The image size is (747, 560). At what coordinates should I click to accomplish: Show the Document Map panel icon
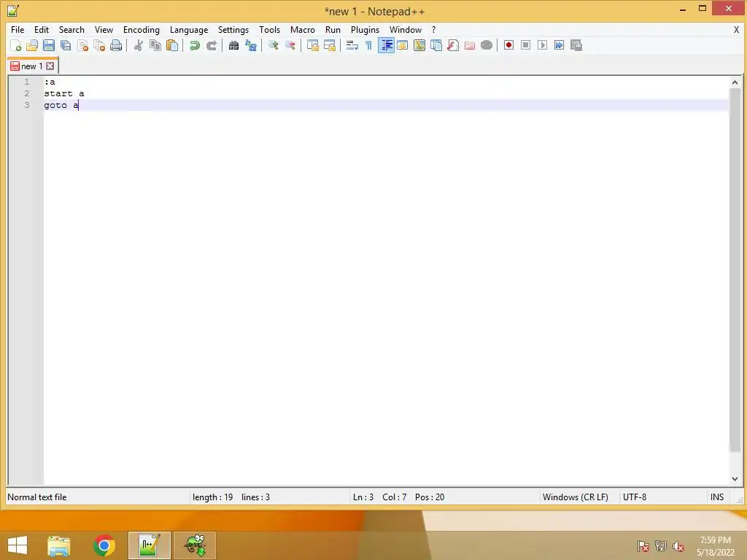419,45
